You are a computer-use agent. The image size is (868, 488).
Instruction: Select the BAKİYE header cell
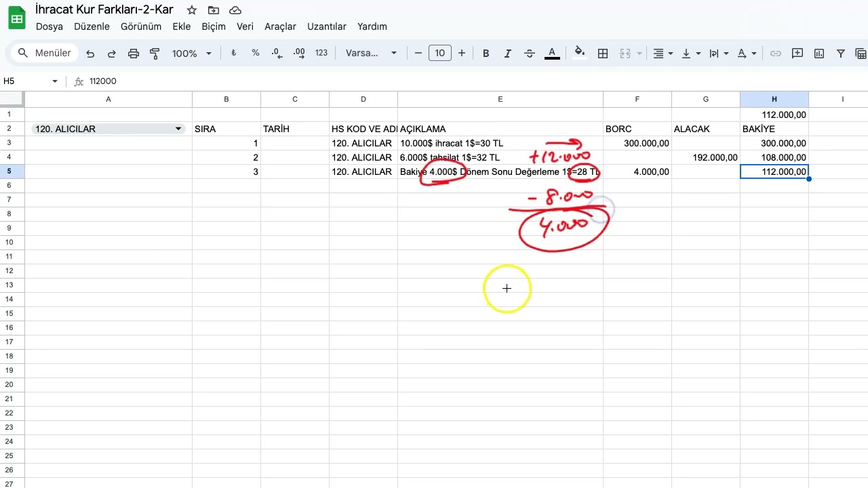point(774,129)
